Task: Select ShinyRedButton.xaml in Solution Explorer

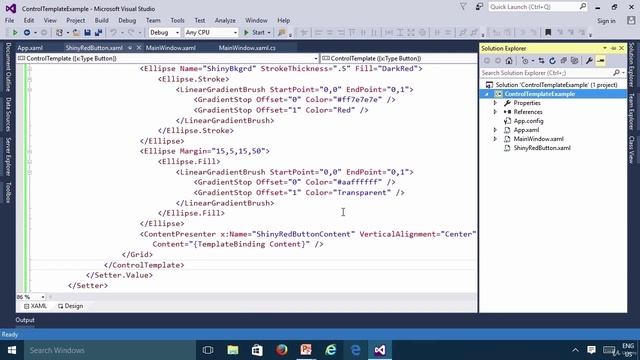Action: [542, 148]
